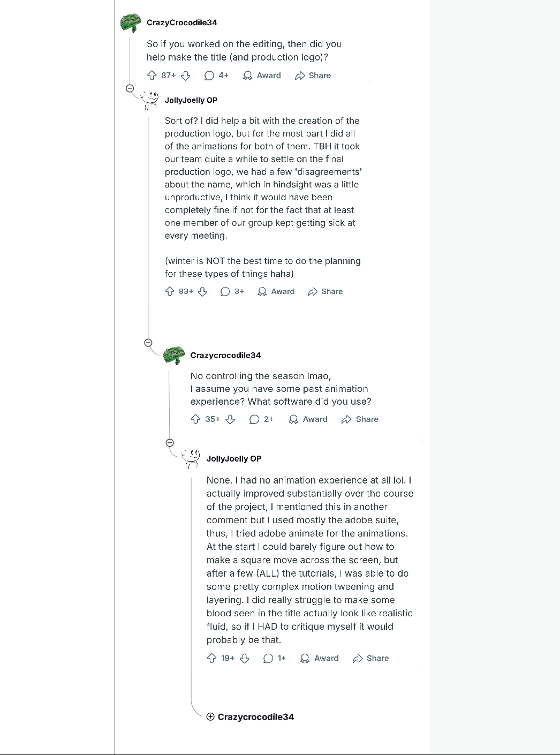Screen dimensions: 560x755
Task: Expand the collapsed Crazycrocodile34 comment at bottom
Action: click(210, 717)
